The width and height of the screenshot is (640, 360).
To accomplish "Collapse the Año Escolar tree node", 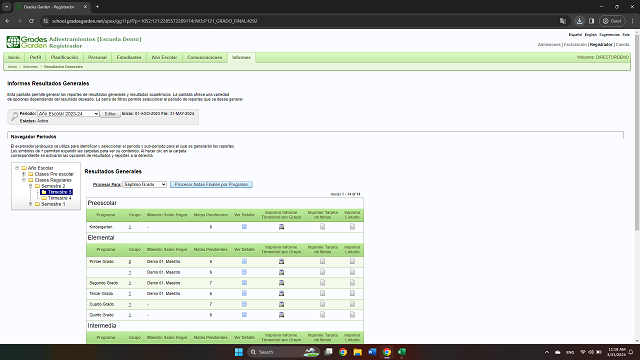I will (17, 168).
